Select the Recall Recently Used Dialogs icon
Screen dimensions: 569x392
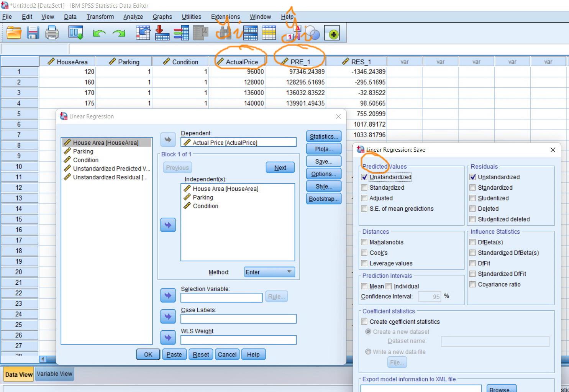coord(75,33)
